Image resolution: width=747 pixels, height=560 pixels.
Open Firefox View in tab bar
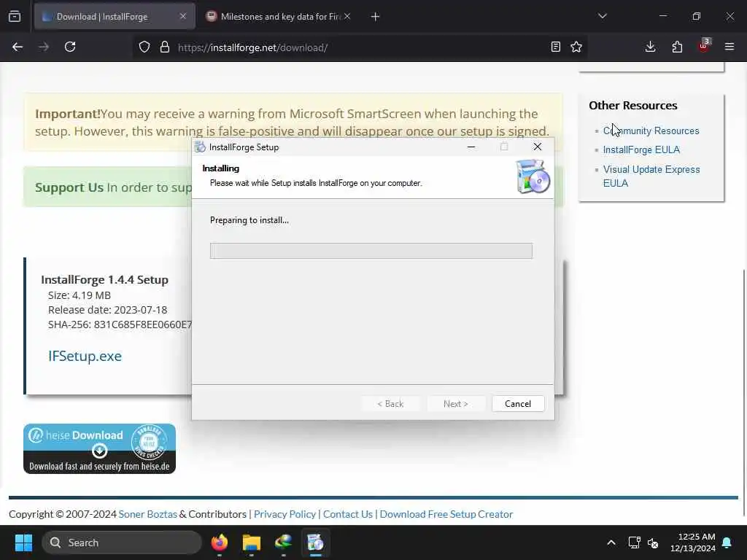coord(15,17)
